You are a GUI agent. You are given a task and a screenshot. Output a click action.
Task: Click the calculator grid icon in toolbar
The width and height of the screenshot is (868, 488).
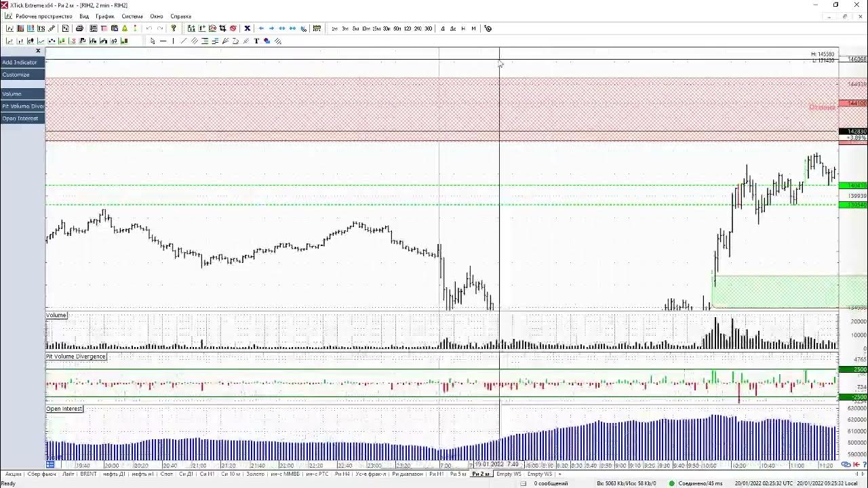(x=94, y=28)
